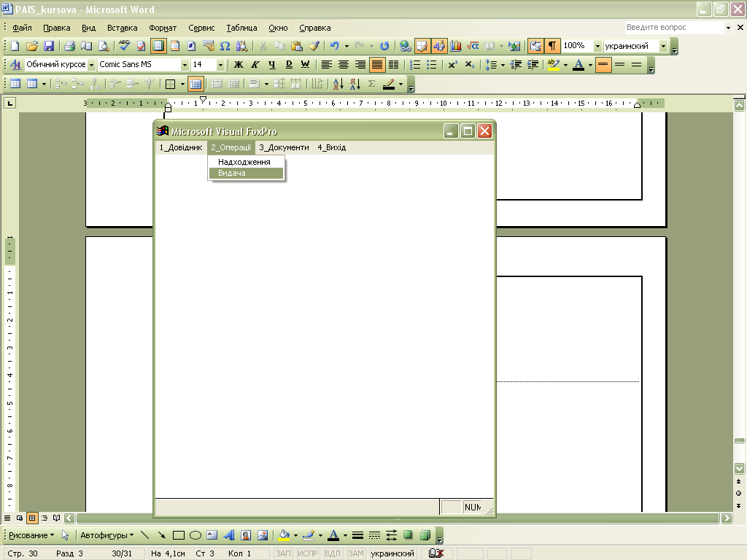This screenshot has width=747, height=560.
Task: Insert WordArt from the drawing toolbar
Action: (229, 535)
